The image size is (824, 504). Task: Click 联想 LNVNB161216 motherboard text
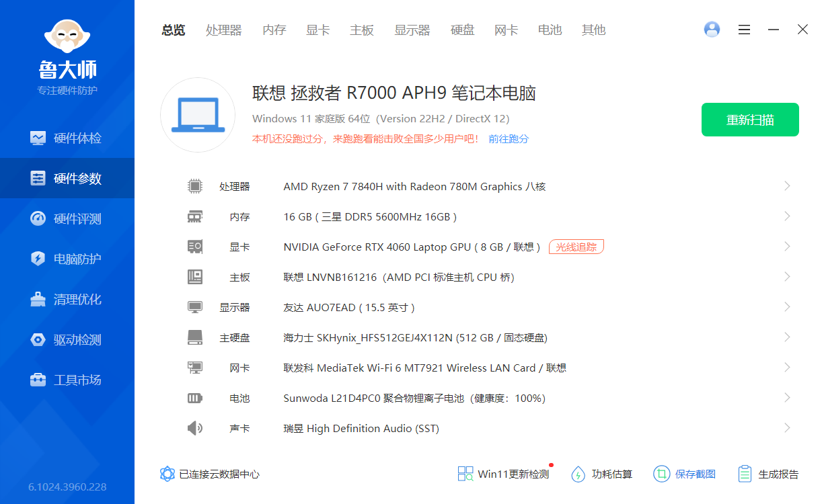point(399,278)
